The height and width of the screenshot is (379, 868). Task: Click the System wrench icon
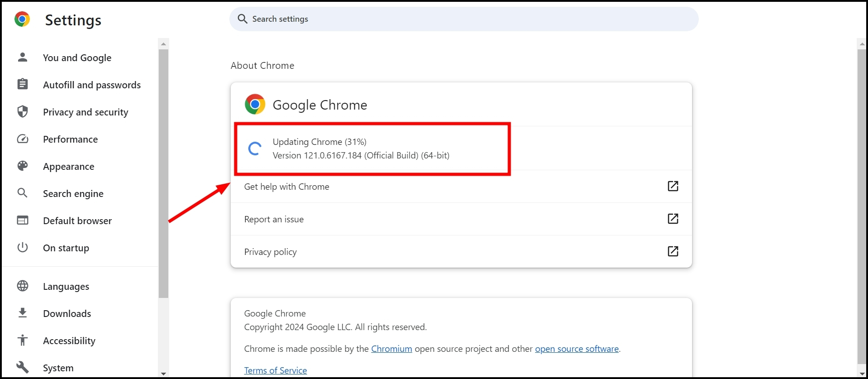[x=23, y=367]
